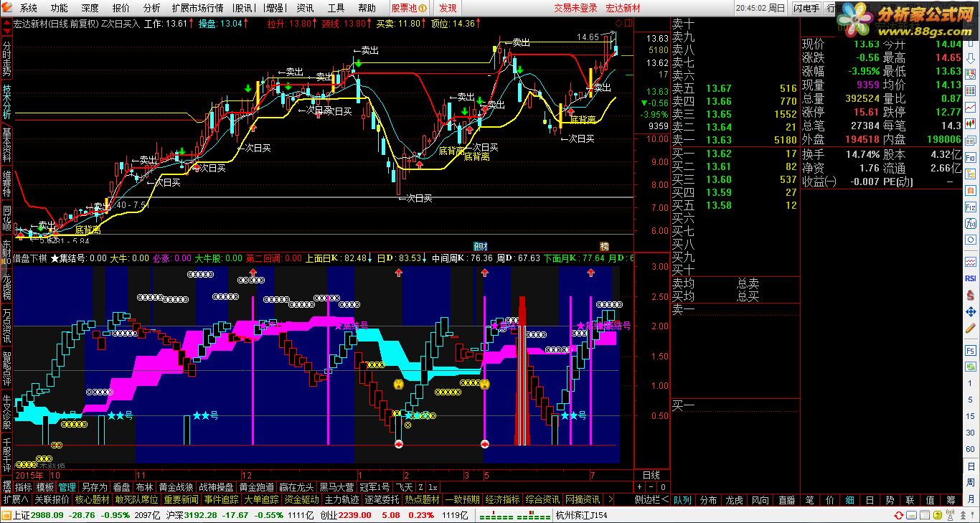The image size is (980, 523).
Task: Expand the 扩展∧ panel
Action: tap(16, 499)
